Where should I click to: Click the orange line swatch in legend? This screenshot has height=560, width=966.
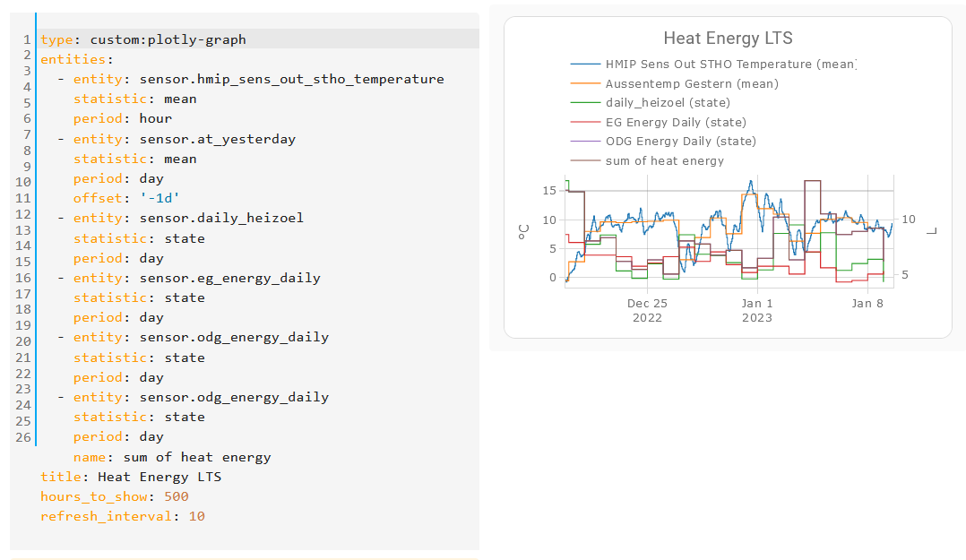click(x=585, y=84)
